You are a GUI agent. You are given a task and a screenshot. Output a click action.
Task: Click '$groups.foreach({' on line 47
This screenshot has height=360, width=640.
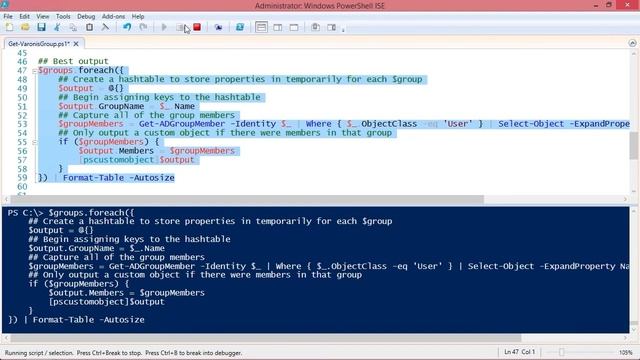tap(80, 70)
